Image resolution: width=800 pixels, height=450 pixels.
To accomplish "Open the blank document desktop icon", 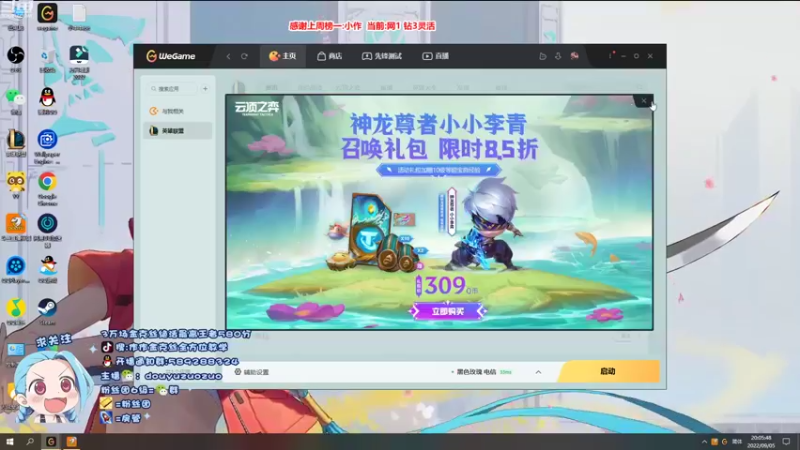I will coord(79,16).
